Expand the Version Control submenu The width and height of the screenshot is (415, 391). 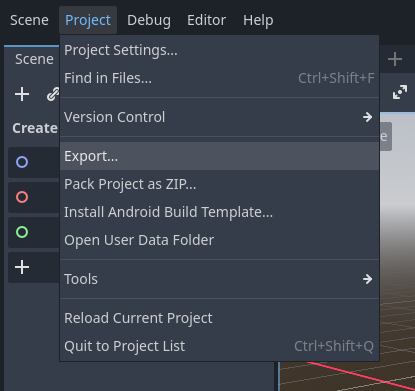coord(219,117)
